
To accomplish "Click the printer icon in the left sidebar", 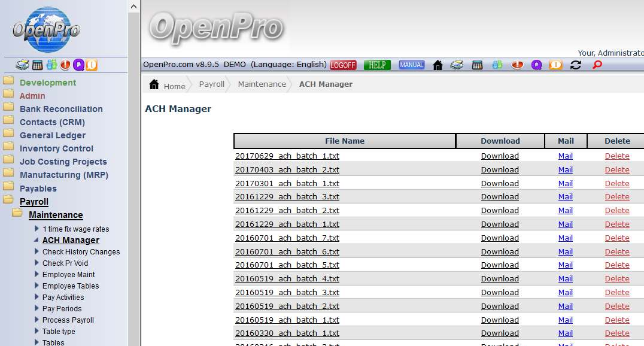I will (22, 65).
